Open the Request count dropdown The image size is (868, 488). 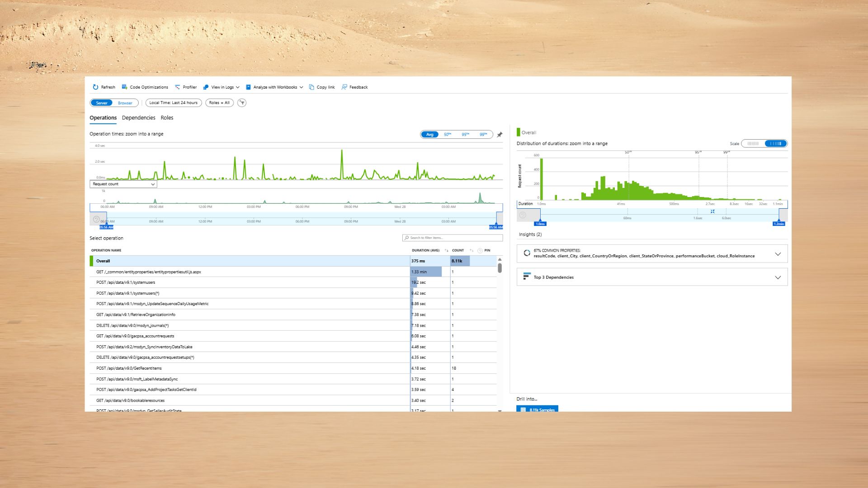click(x=123, y=184)
